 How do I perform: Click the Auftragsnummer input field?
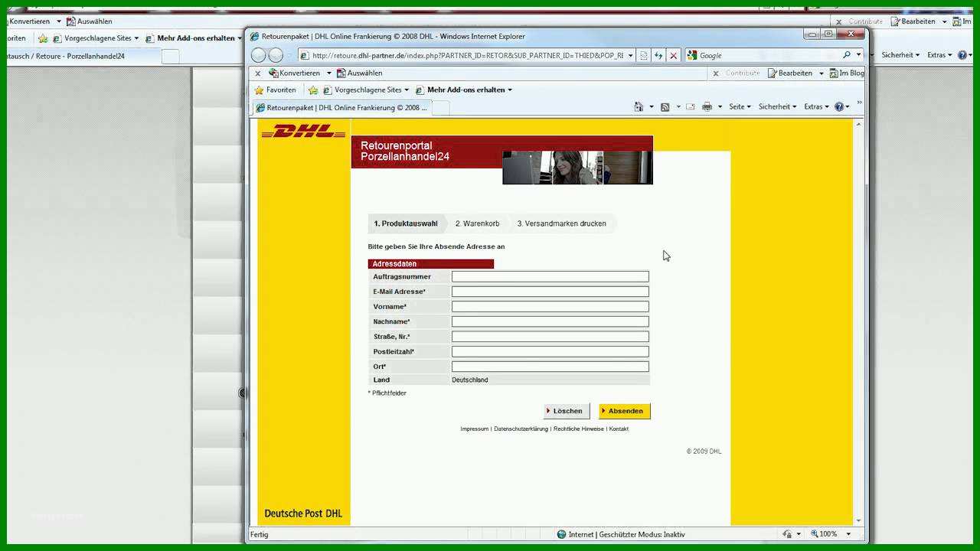(x=550, y=276)
